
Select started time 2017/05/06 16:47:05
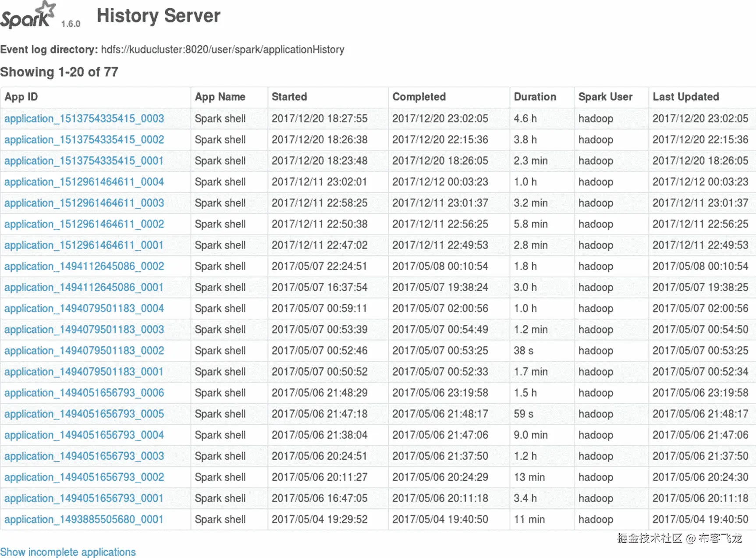pyautogui.click(x=319, y=498)
